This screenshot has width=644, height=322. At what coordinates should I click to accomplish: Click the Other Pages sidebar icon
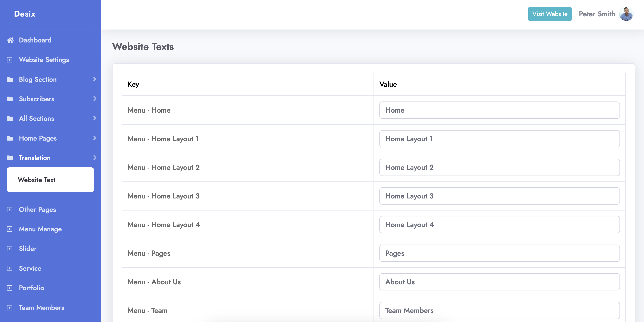click(x=10, y=209)
